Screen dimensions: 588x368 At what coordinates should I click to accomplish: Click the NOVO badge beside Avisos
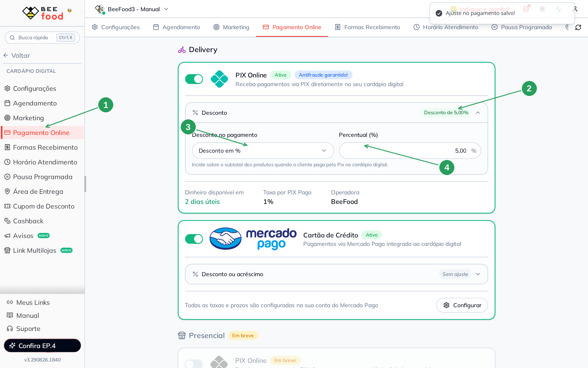click(44, 236)
